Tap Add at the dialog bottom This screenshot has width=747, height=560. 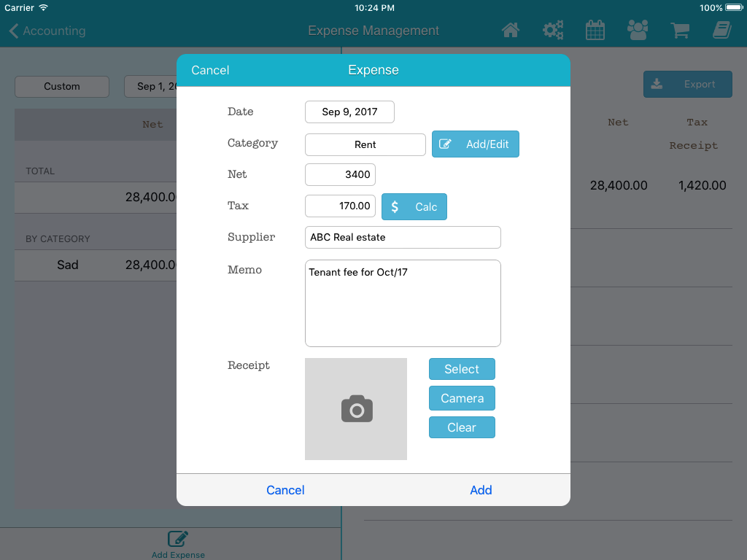[481, 490]
